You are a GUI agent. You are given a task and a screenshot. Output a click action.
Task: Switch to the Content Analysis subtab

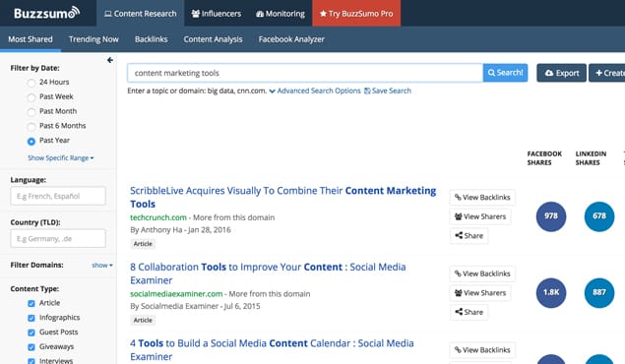(213, 39)
